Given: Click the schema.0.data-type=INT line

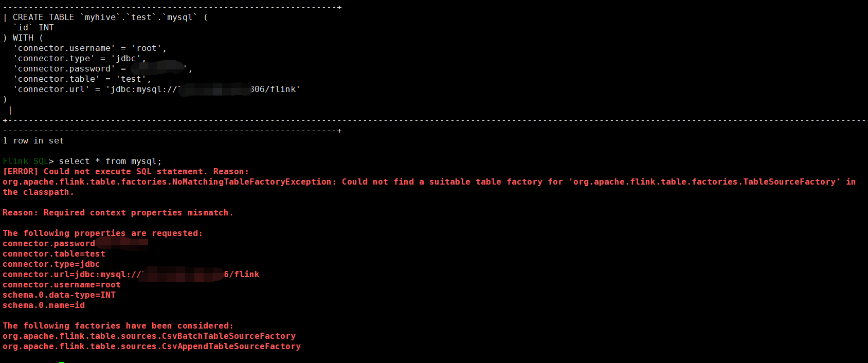Looking at the screenshot, I should 59,295.
